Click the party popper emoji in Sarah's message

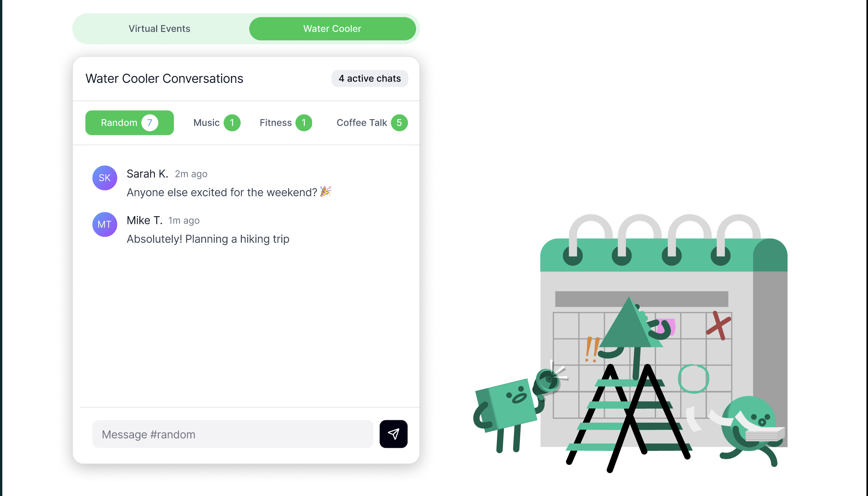(326, 192)
